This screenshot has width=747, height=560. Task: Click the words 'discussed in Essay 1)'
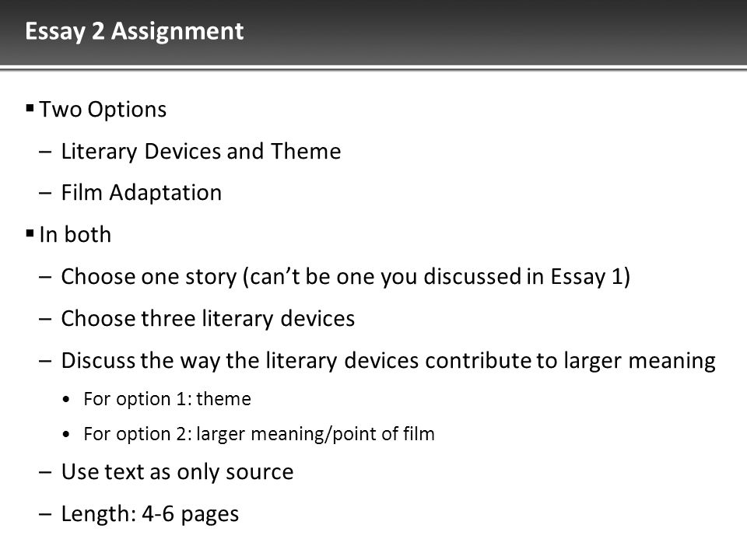(527, 277)
